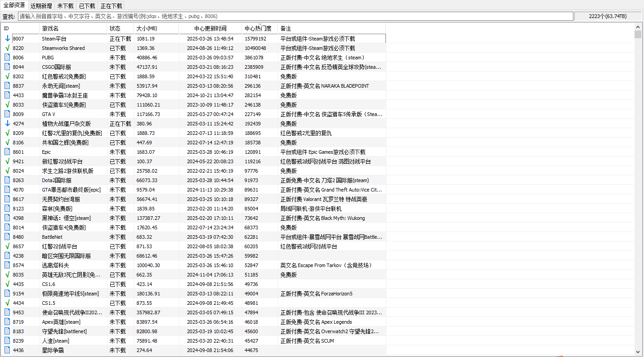Screen dimensions: 644x357
Task: Click the 备注 column header
Action: pos(332,28)
